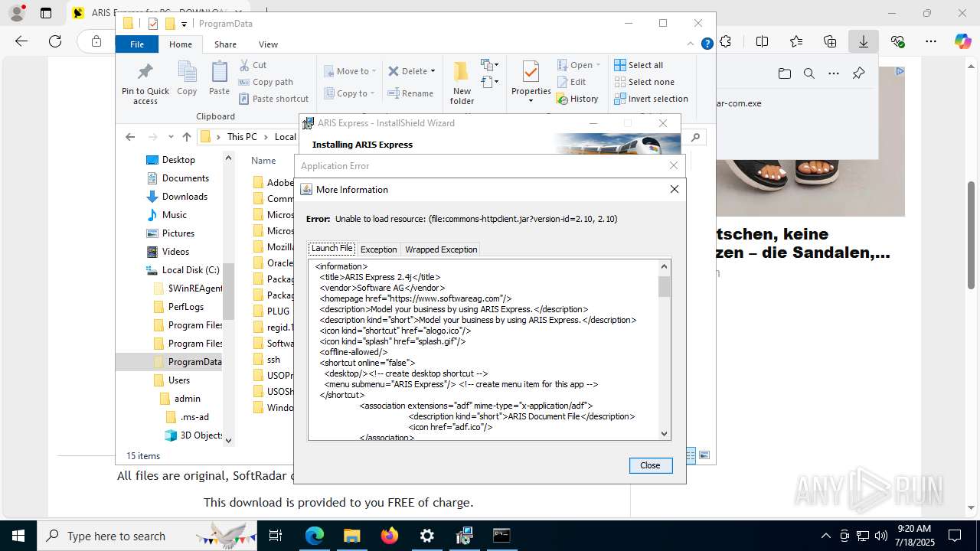Open History in the ribbon
Viewport: 980px width, 551px height.
[x=578, y=99]
